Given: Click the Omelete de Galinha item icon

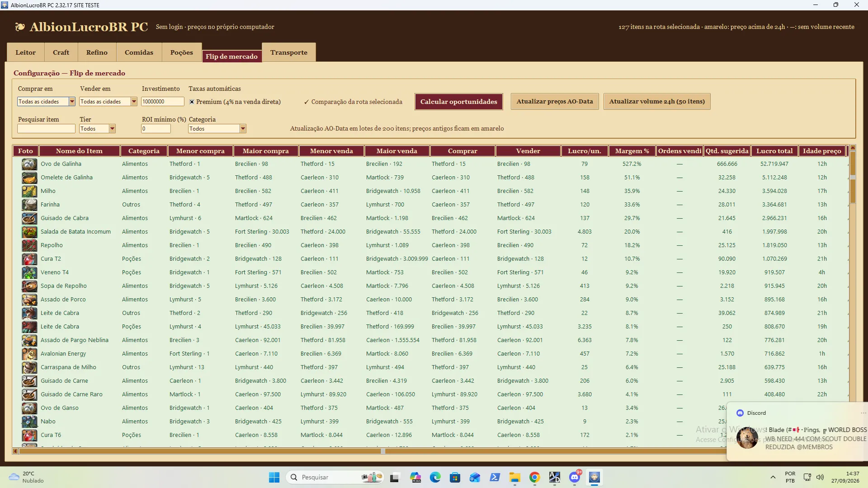Looking at the screenshot, I should 29,178.
